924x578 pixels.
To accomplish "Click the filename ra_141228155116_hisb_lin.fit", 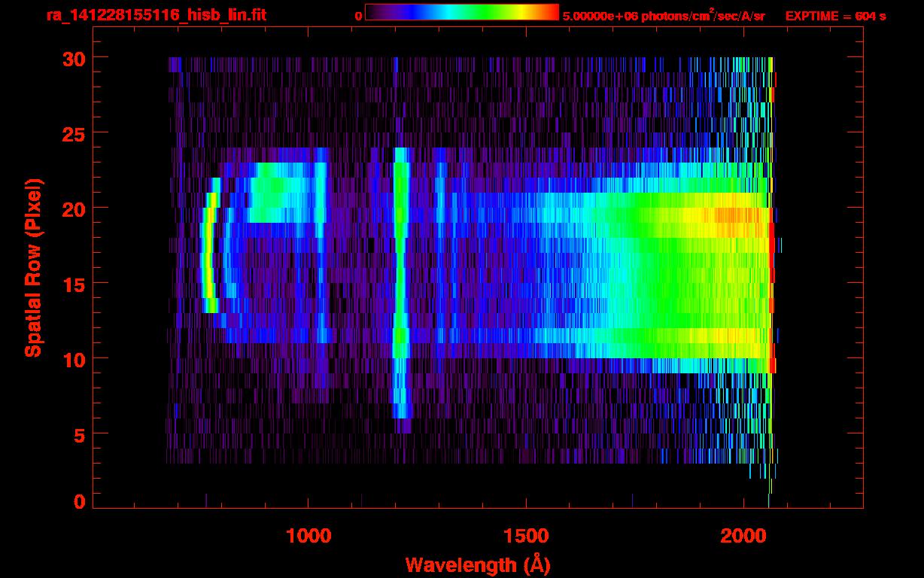I will pos(156,15).
